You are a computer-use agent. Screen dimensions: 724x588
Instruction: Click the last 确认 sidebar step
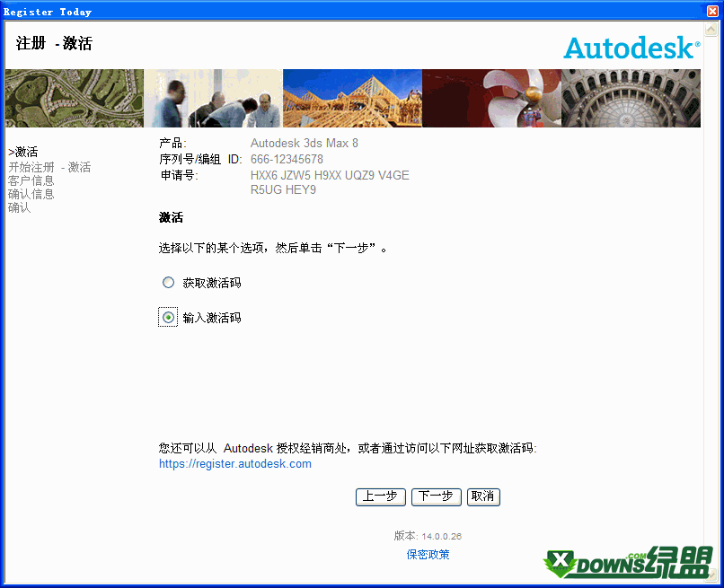tap(20, 207)
